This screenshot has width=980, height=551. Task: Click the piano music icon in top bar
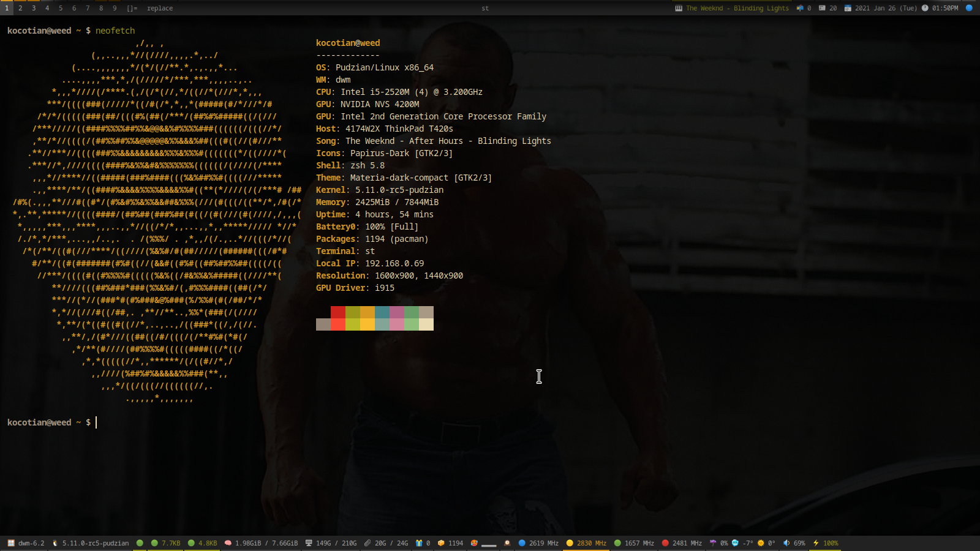pos(679,8)
